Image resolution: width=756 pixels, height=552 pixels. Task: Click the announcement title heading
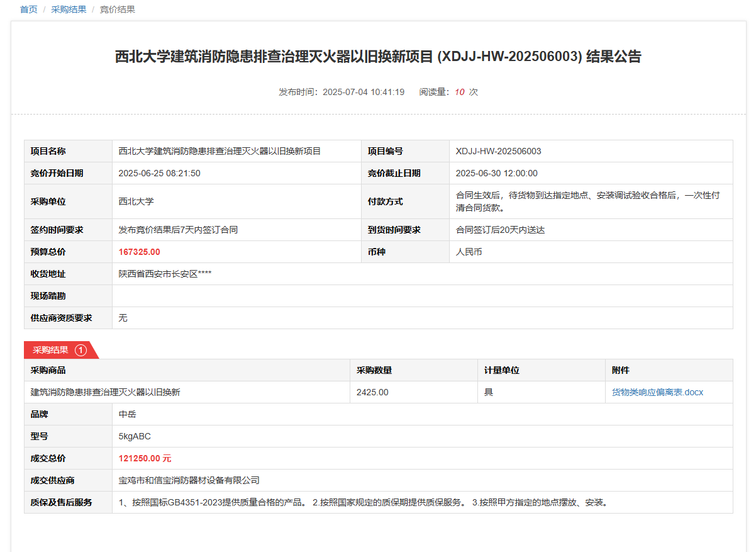(378, 57)
